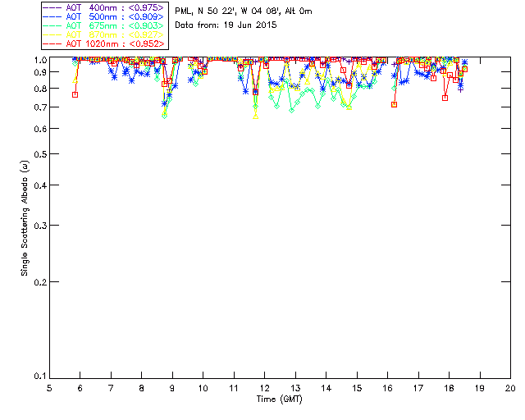The width and height of the screenshot is (525, 420).
Task: Click the AOT 870nm legend entry
Action: click(103, 34)
